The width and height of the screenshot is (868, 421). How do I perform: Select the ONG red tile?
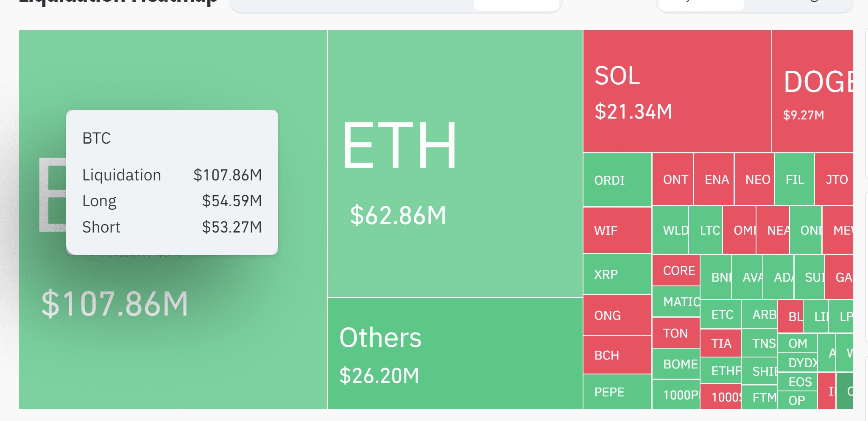click(x=617, y=315)
